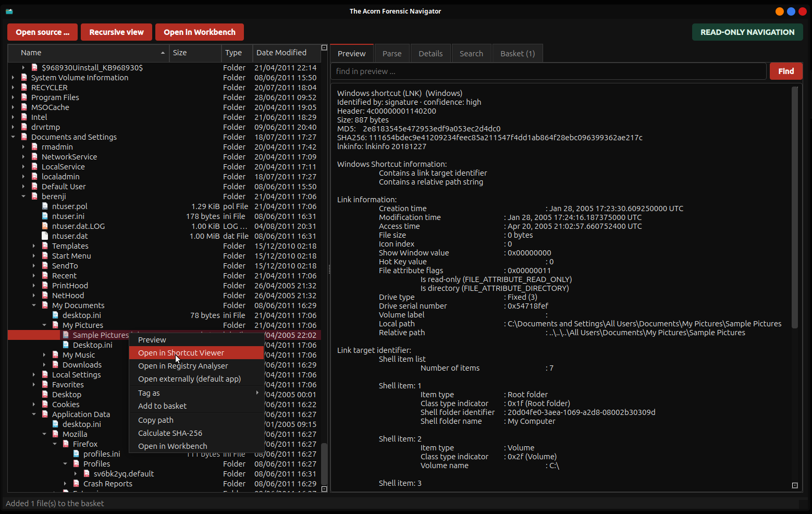Collapse the berenji folder

coord(23,197)
